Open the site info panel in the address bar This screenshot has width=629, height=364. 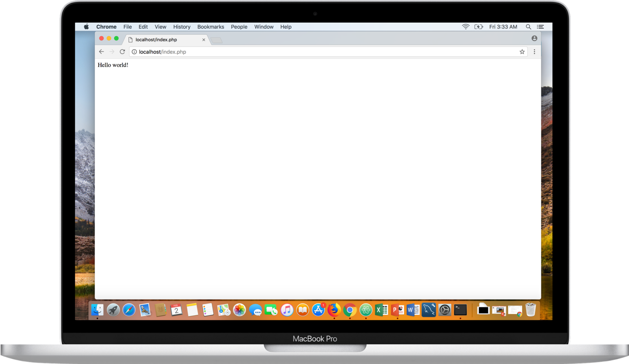[x=134, y=52]
